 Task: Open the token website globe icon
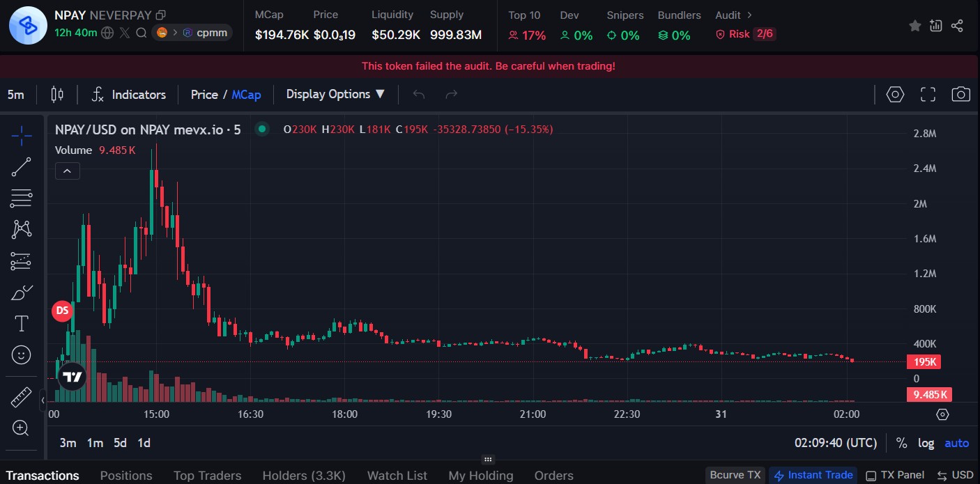click(107, 32)
